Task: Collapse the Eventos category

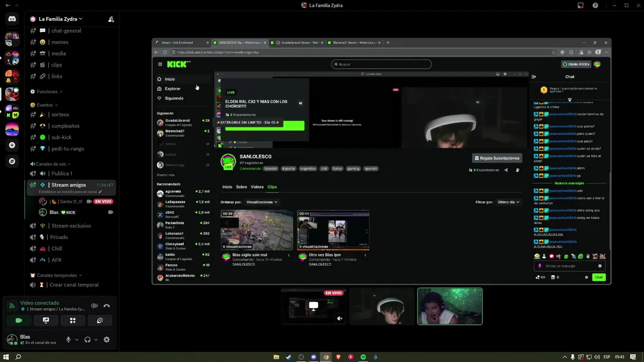Action: coord(44,105)
